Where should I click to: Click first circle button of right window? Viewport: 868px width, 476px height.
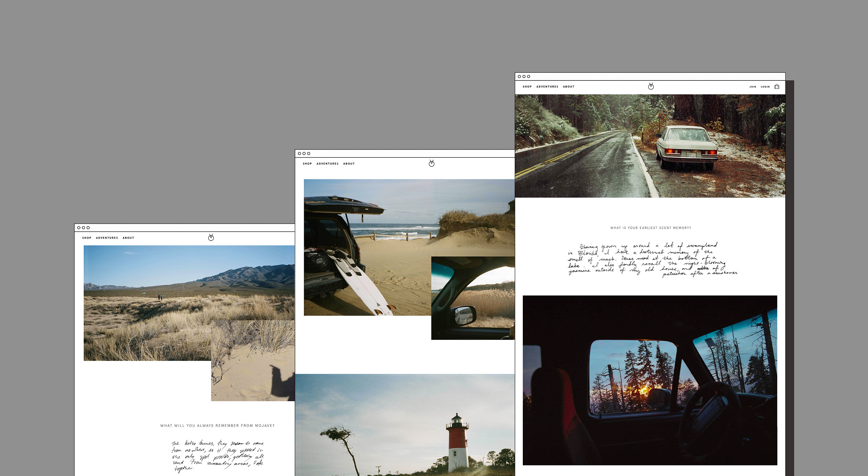tap(520, 77)
